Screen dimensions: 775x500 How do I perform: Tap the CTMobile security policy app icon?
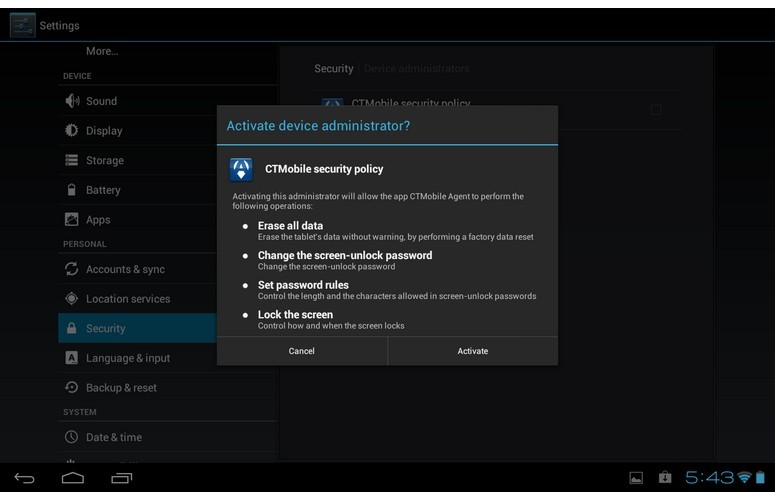tap(241, 169)
